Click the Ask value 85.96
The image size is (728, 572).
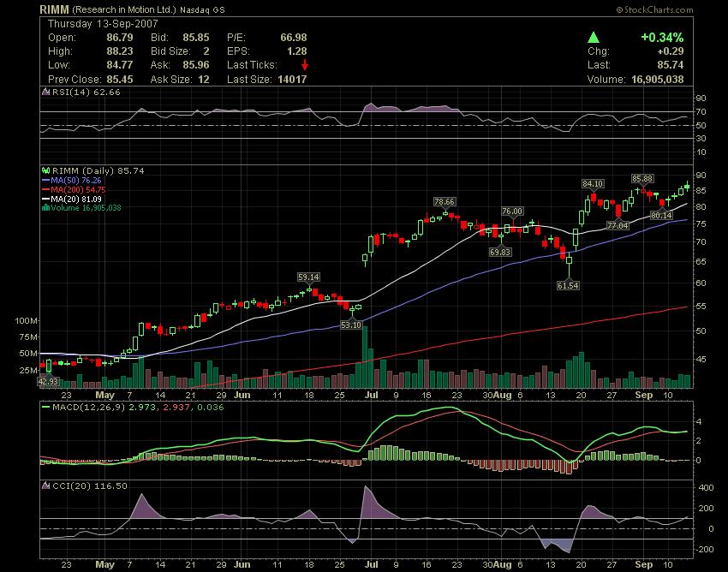[x=196, y=65]
